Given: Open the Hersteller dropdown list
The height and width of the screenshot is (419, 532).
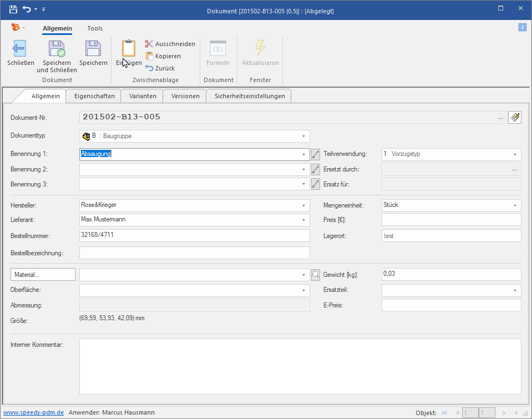Looking at the screenshot, I should 303,205.
